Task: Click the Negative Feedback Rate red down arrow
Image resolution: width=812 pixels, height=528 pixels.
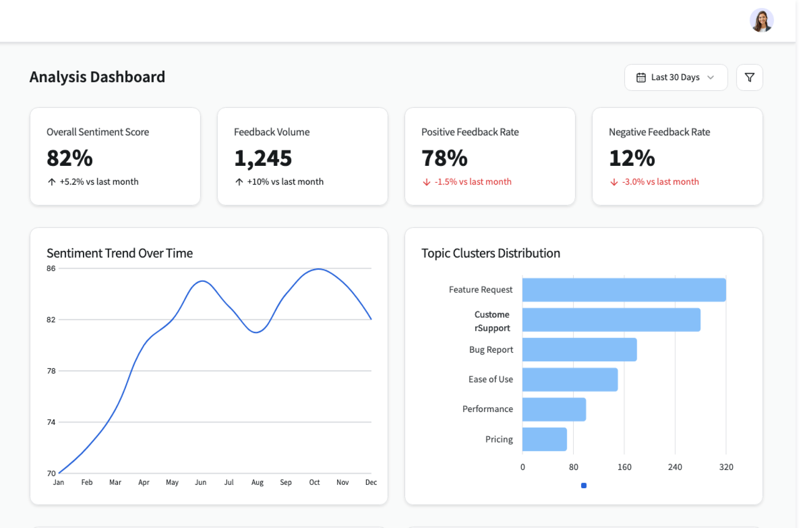Action: tap(614, 182)
